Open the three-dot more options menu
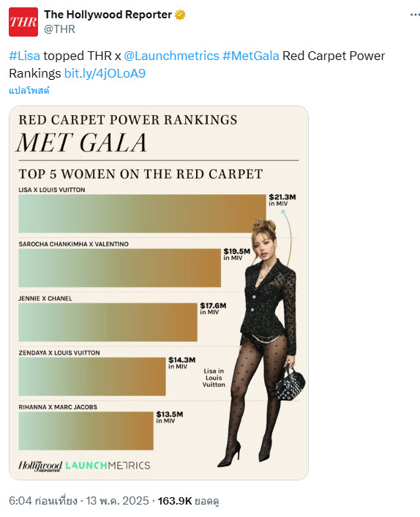The image size is (420, 517). coord(415,15)
